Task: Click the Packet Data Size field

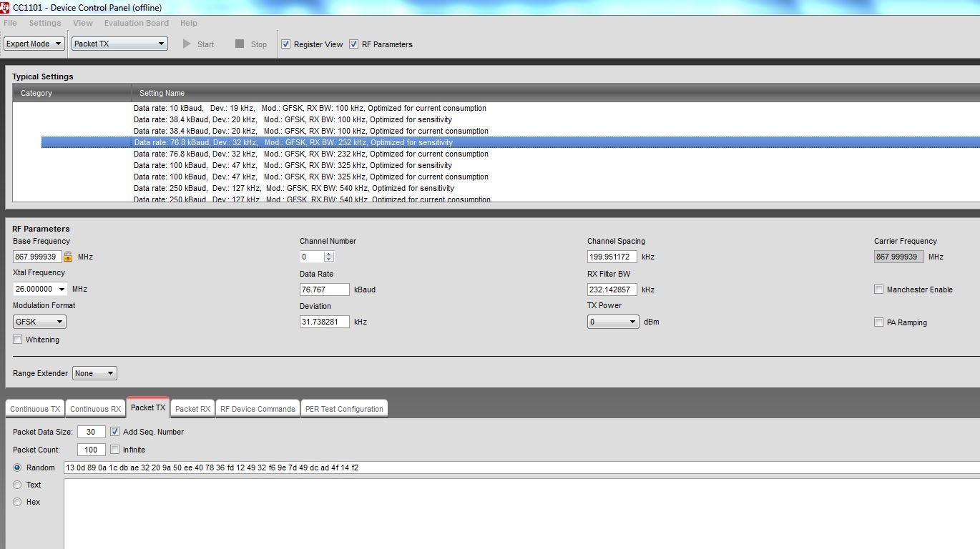Action: [x=92, y=432]
